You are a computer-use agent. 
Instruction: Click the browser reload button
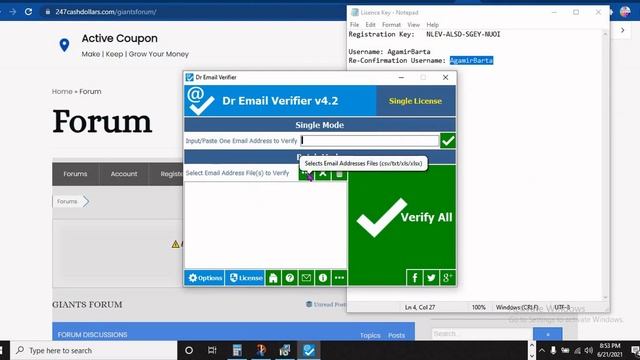point(28,12)
